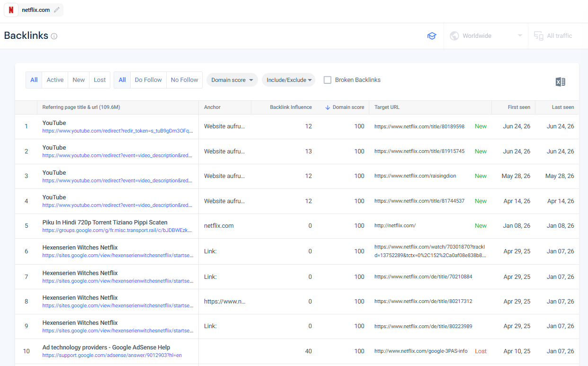Click Referring page title & url header
Image resolution: width=588 pixels, height=366 pixels.
click(81, 107)
